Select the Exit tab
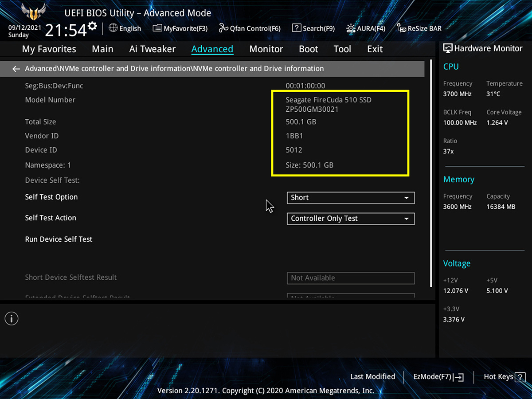532x399 pixels. coord(375,49)
